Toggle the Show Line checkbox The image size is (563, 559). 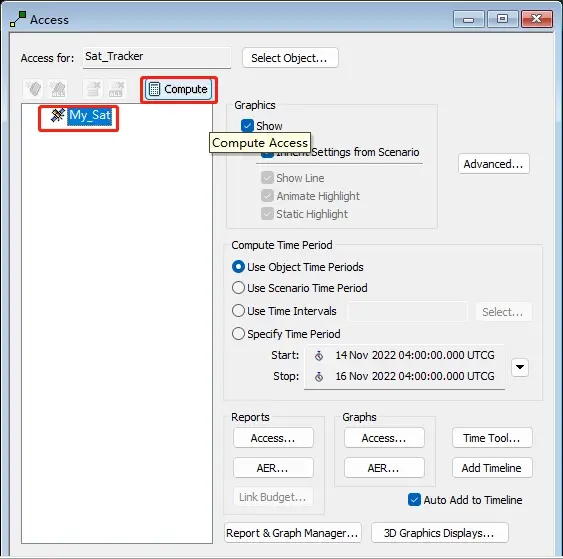(267, 178)
